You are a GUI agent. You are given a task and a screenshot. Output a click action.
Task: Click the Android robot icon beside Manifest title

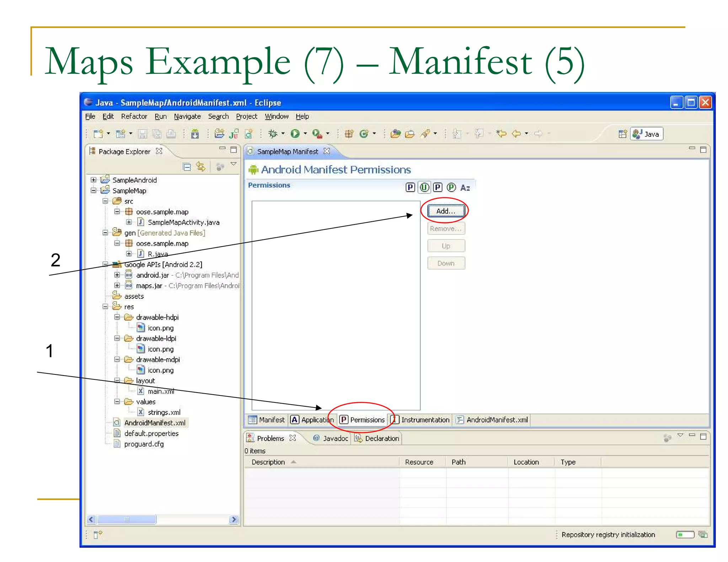tap(253, 170)
